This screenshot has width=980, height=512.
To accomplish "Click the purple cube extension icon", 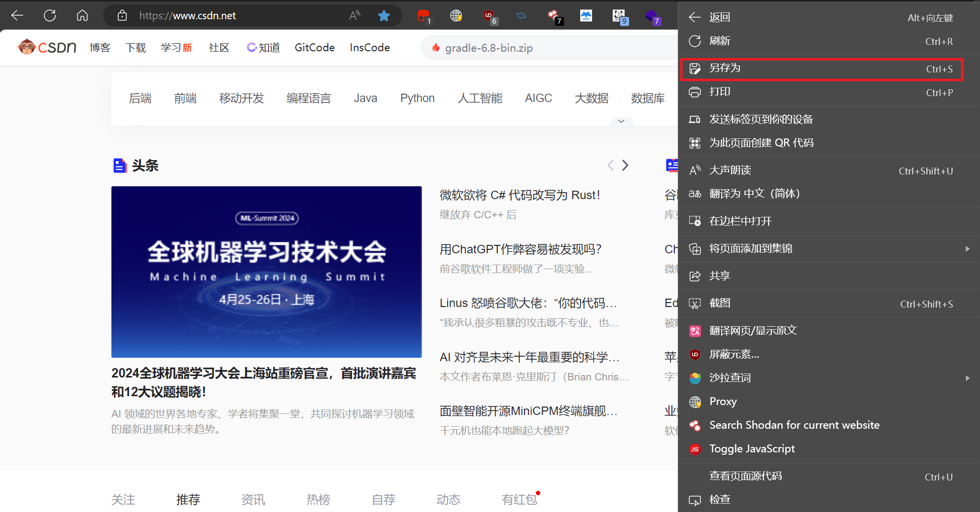I will coord(652,17).
